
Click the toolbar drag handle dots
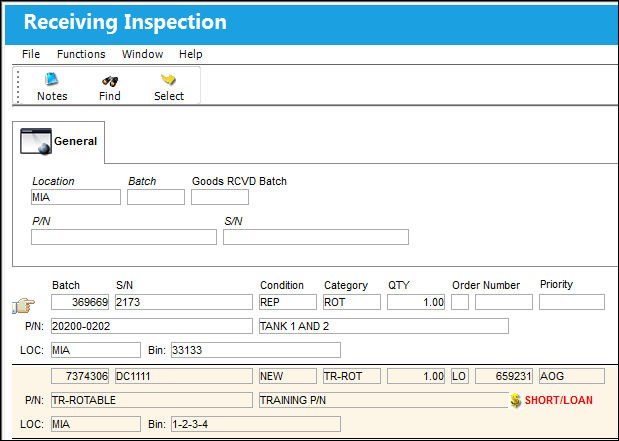point(18,86)
